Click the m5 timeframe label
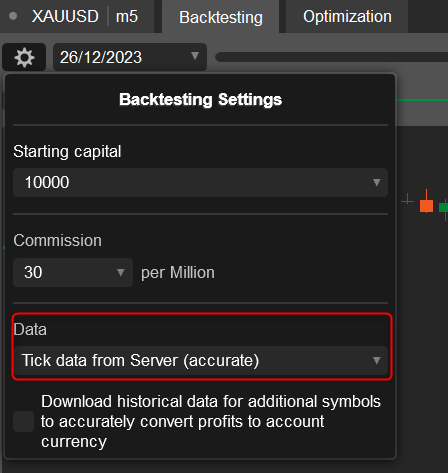Image resolution: width=448 pixels, height=473 pixels. (127, 17)
